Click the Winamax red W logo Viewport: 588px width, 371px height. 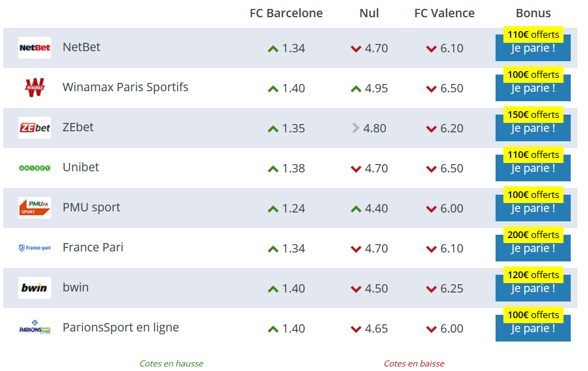click(35, 88)
